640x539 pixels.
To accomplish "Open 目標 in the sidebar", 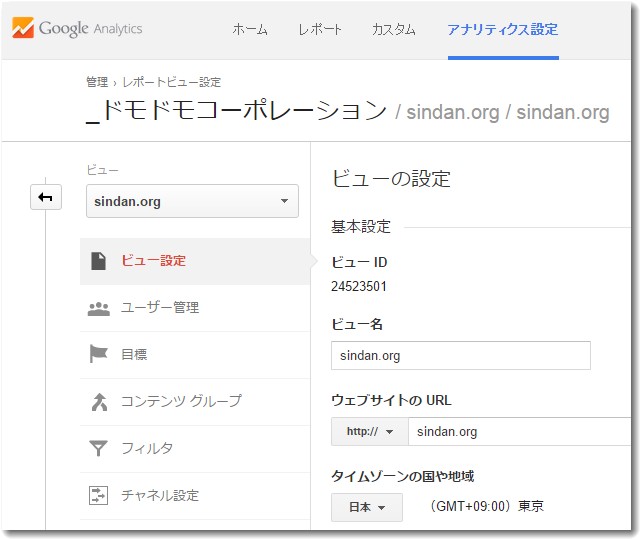I will (195, 355).
